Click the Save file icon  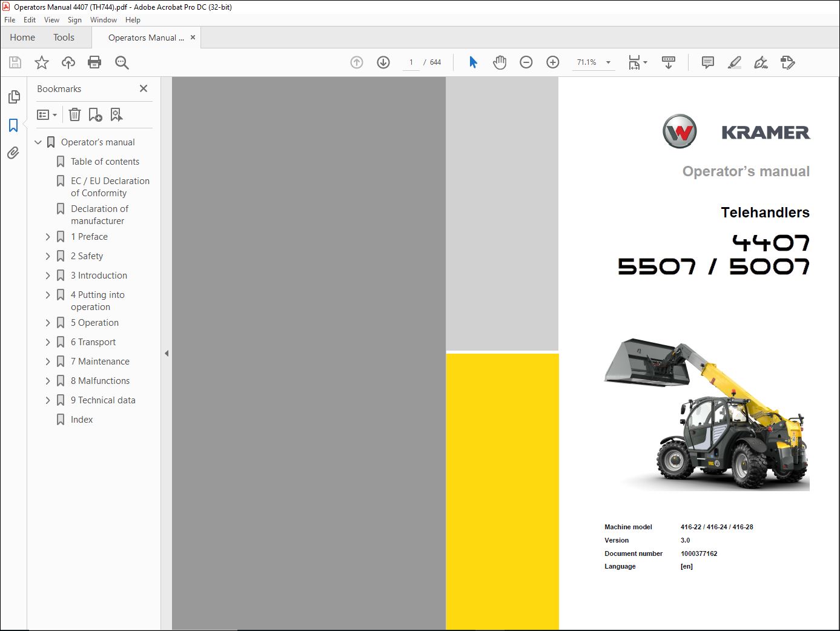coord(15,62)
